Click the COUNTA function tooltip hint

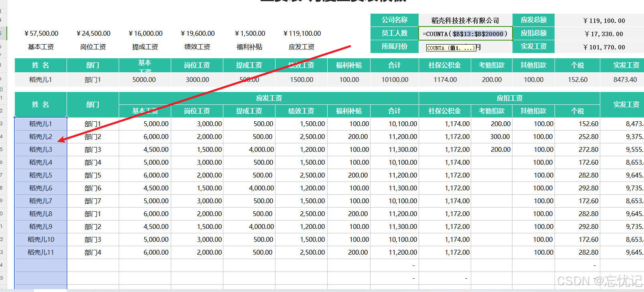click(451, 48)
